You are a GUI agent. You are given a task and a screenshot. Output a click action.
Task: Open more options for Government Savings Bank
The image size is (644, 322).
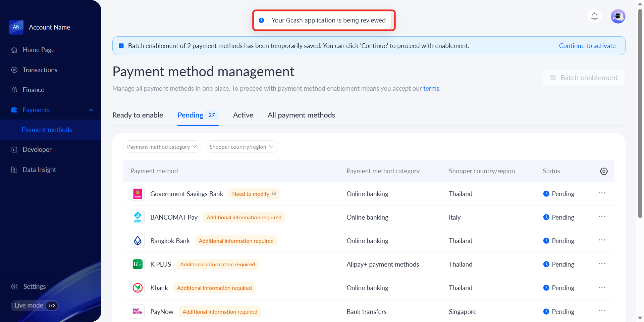pos(602,193)
